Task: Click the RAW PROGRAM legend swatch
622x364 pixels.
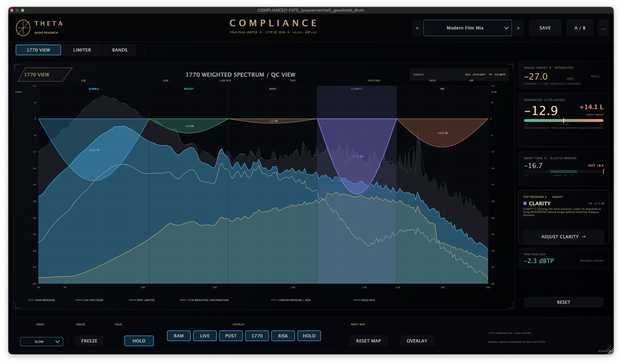Action: point(31,300)
